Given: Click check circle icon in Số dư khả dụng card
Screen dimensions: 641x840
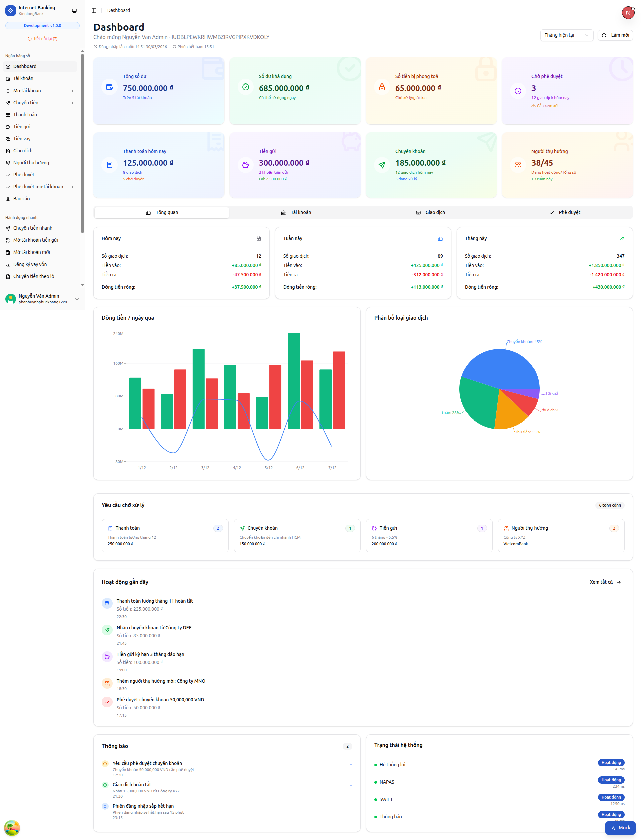Looking at the screenshot, I should 246,87.
